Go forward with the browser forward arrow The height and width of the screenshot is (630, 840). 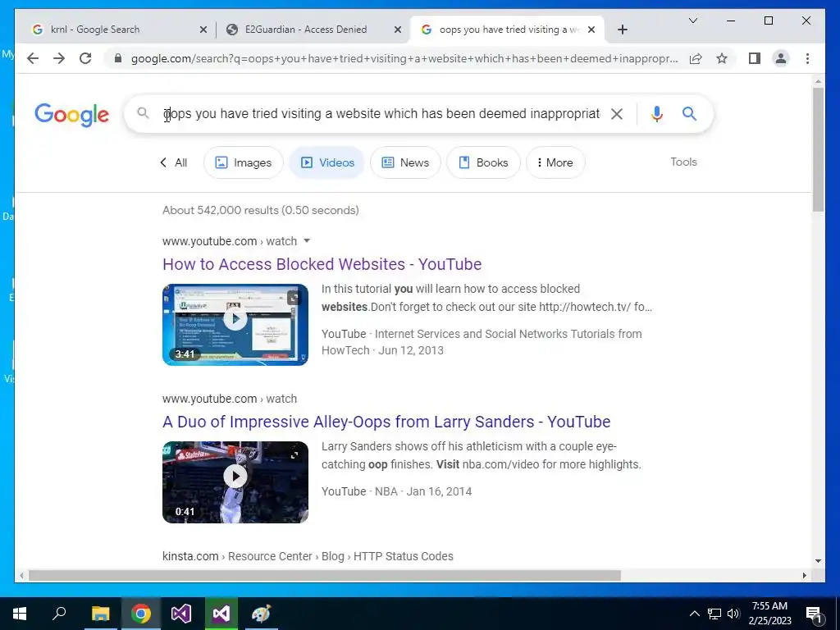coord(59,58)
